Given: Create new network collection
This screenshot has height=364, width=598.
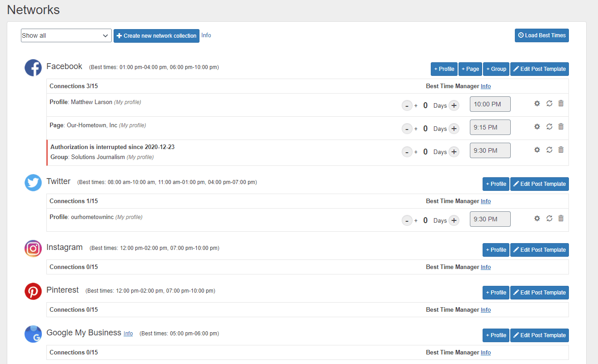Looking at the screenshot, I should click(x=156, y=35).
